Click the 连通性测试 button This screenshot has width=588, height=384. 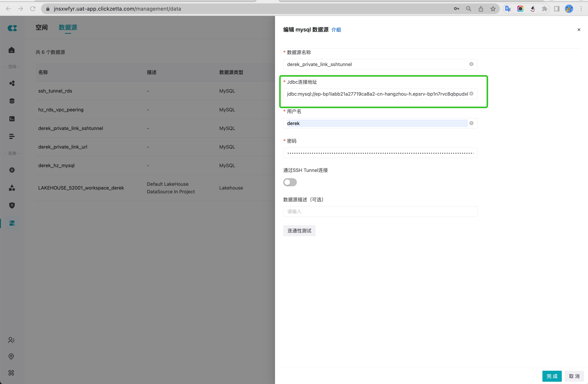pyautogui.click(x=299, y=231)
